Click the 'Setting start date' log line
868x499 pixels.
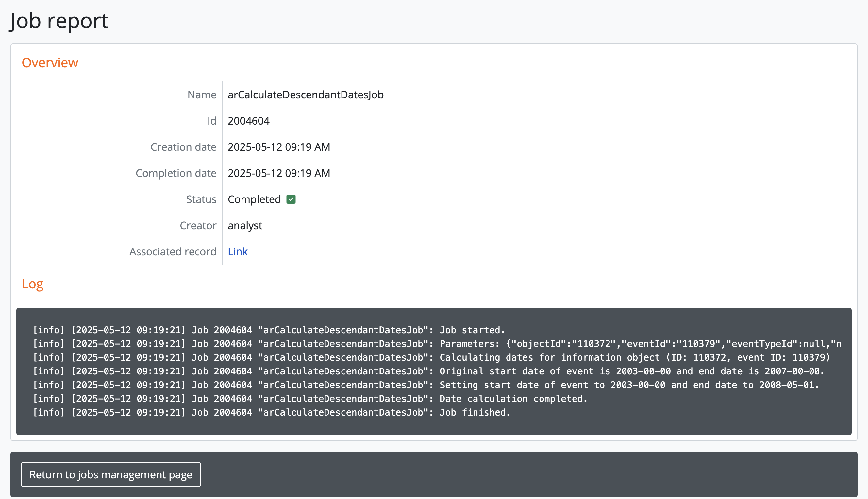(x=426, y=385)
